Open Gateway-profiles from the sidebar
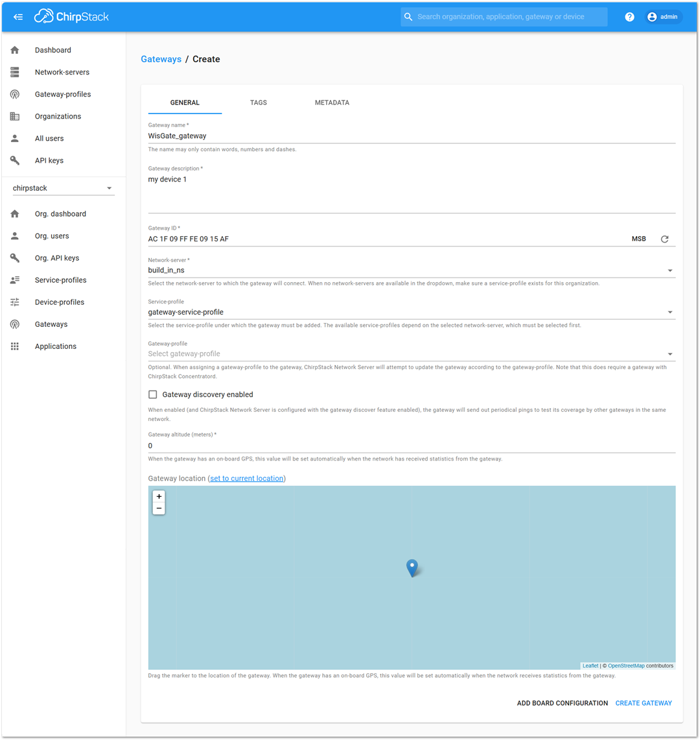The width and height of the screenshot is (700, 740). pyautogui.click(x=62, y=94)
